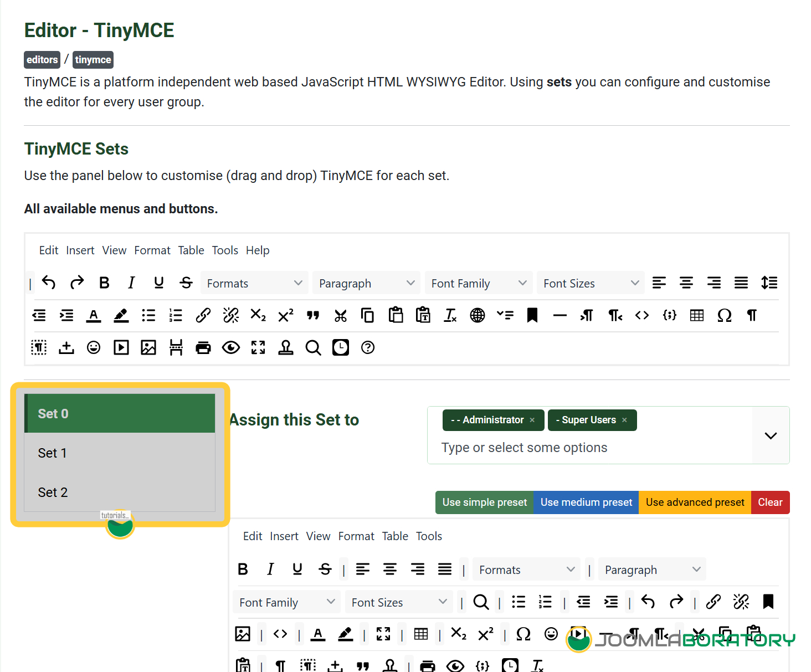This screenshot has height=672, width=811.
Task: Open Formats dropdown in Set 0 toolbar
Action: pyautogui.click(x=526, y=570)
